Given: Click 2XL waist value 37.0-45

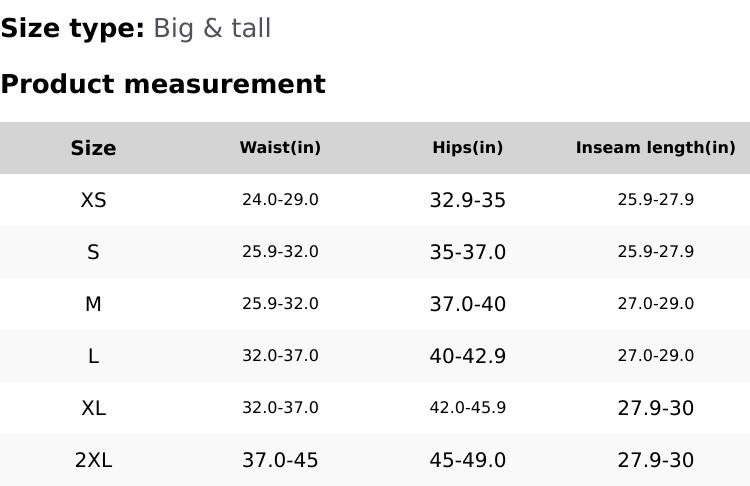Looking at the screenshot, I should point(280,460).
